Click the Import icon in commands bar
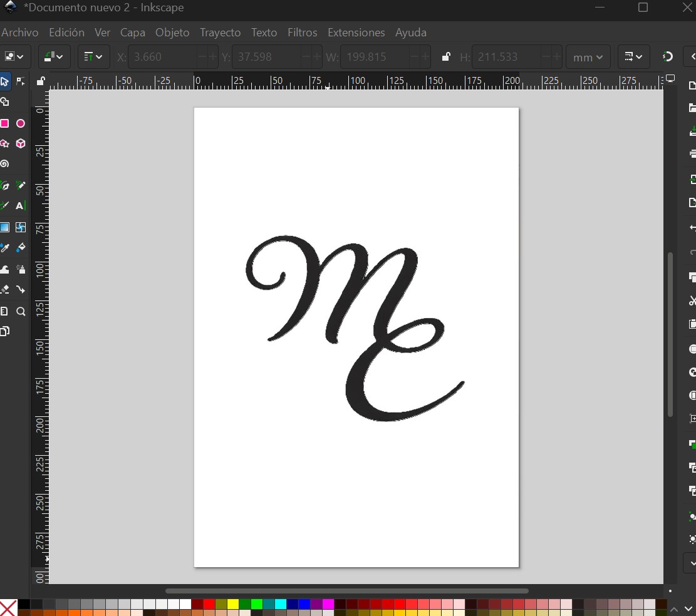 pyautogui.click(x=692, y=179)
